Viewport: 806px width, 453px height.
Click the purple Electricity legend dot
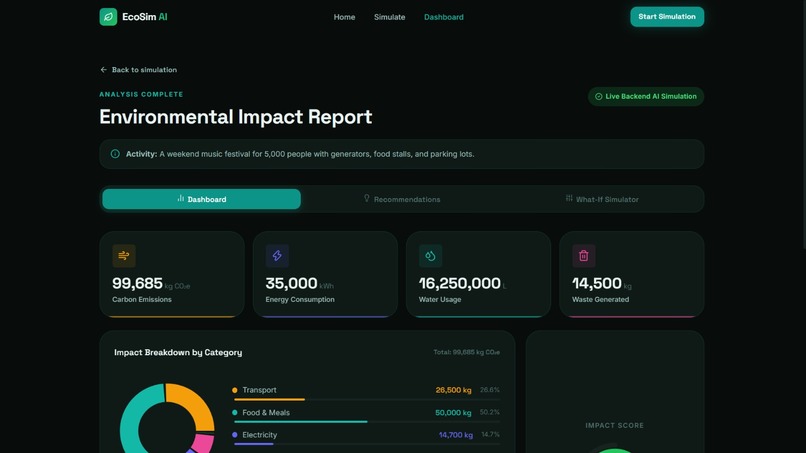click(x=235, y=435)
